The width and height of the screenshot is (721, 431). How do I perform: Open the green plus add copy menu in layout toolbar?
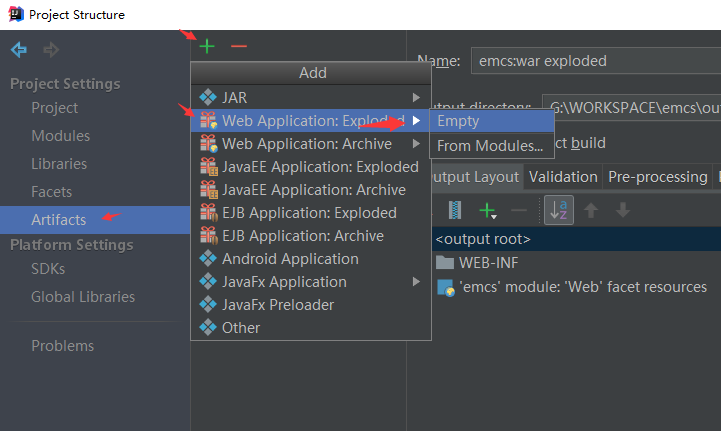(x=487, y=211)
